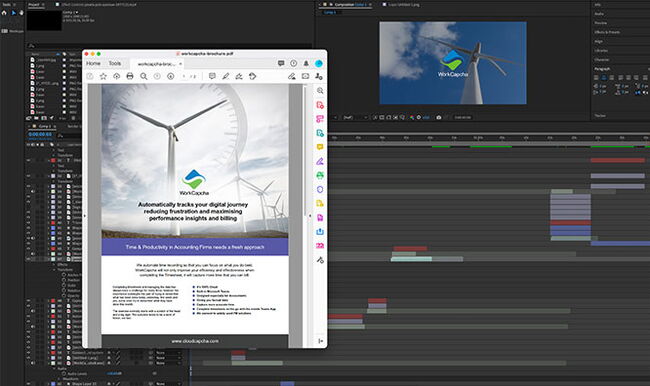Click the www.cloudcapcha.com link in brochure
The image size is (650, 386).
(195, 341)
